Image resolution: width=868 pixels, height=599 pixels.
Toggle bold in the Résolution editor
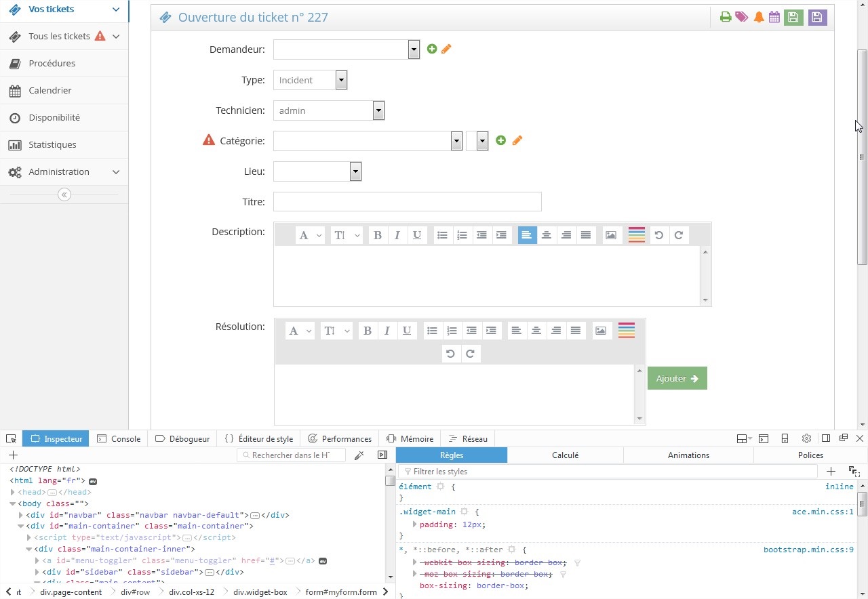(x=368, y=331)
